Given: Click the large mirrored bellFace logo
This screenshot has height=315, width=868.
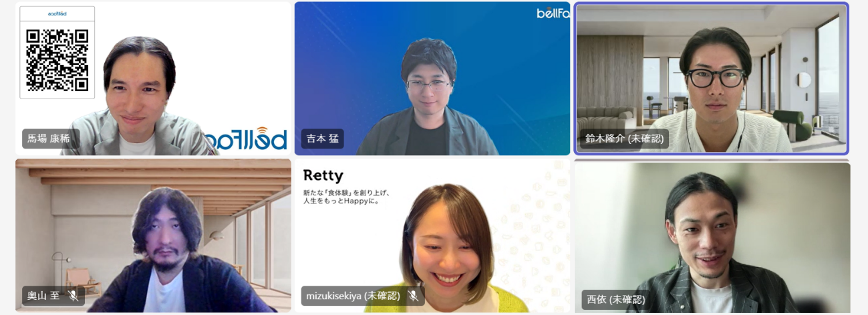Looking at the screenshot, I should 246,139.
